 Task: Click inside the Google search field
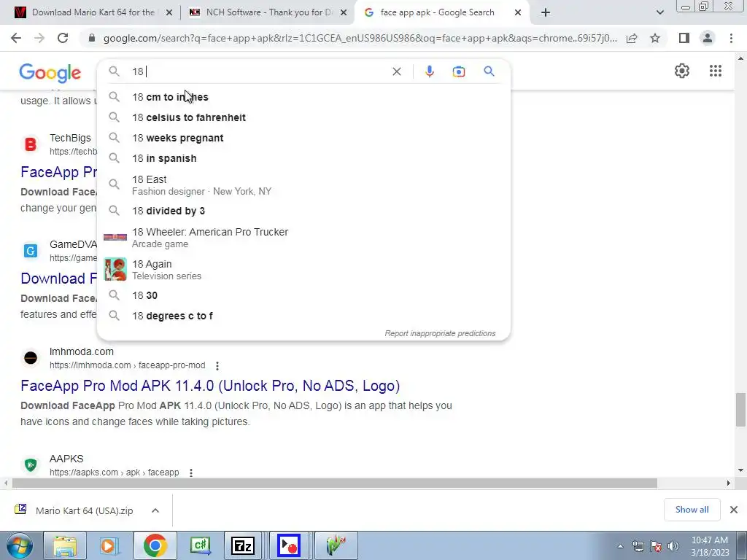258,71
